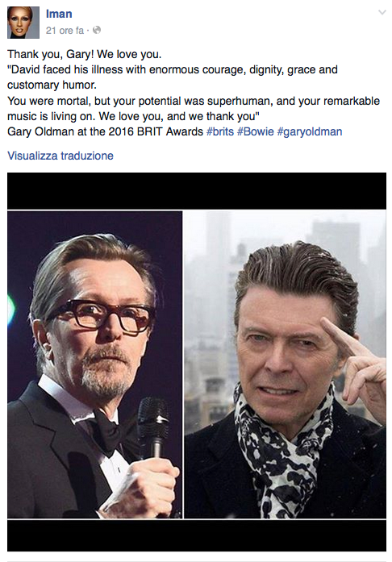The image size is (392, 562).
Task: Click 'Visualizza traduzione' to translate post
Action: pos(60,156)
